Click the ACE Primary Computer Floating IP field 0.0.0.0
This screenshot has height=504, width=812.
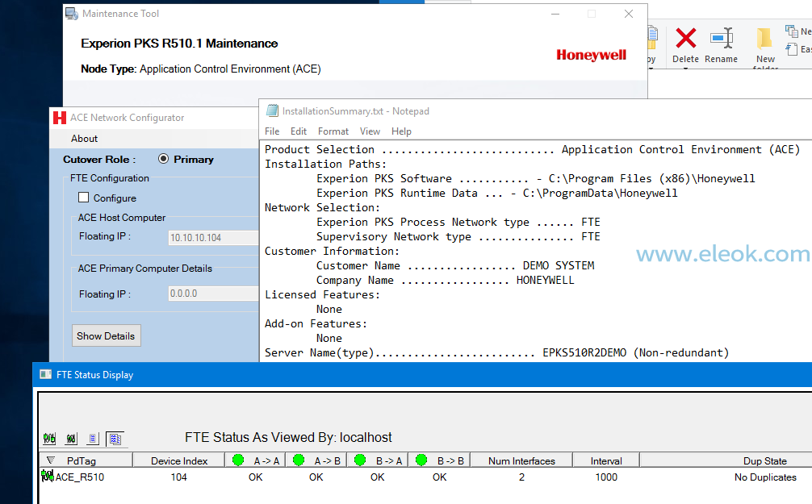(213, 294)
